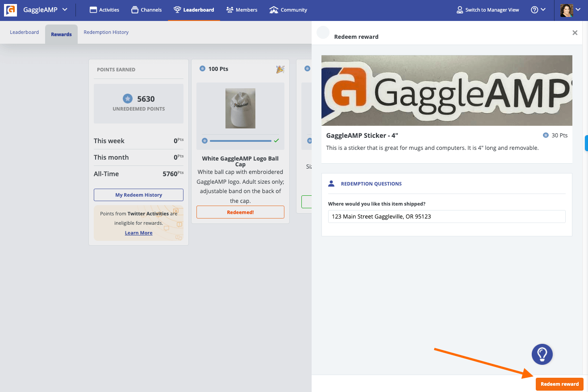Image resolution: width=588 pixels, height=392 pixels.
Task: Open the user profile avatar menu
Action: [571, 10]
